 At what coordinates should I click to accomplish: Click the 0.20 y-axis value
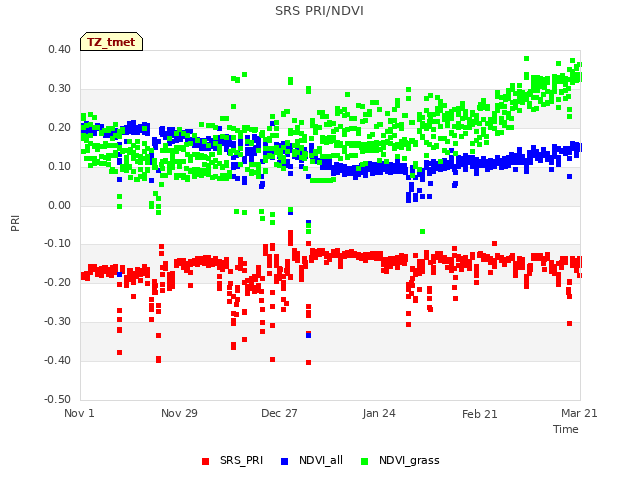[x=60, y=127]
